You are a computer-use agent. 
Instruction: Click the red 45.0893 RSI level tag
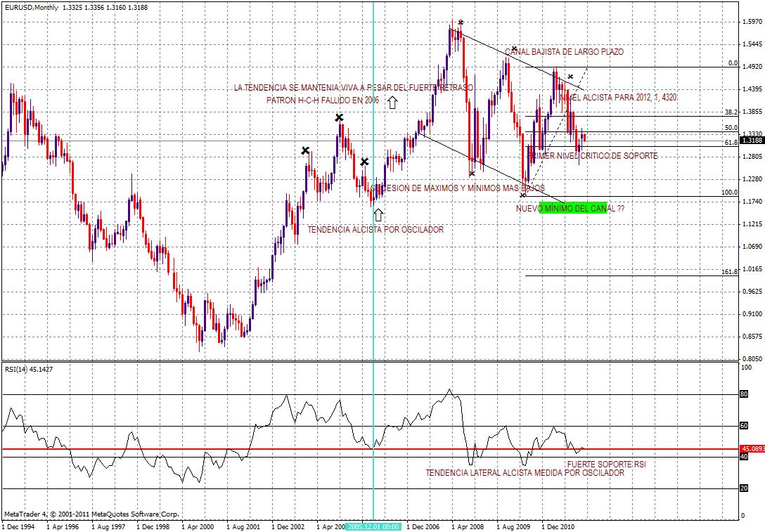coord(752,448)
